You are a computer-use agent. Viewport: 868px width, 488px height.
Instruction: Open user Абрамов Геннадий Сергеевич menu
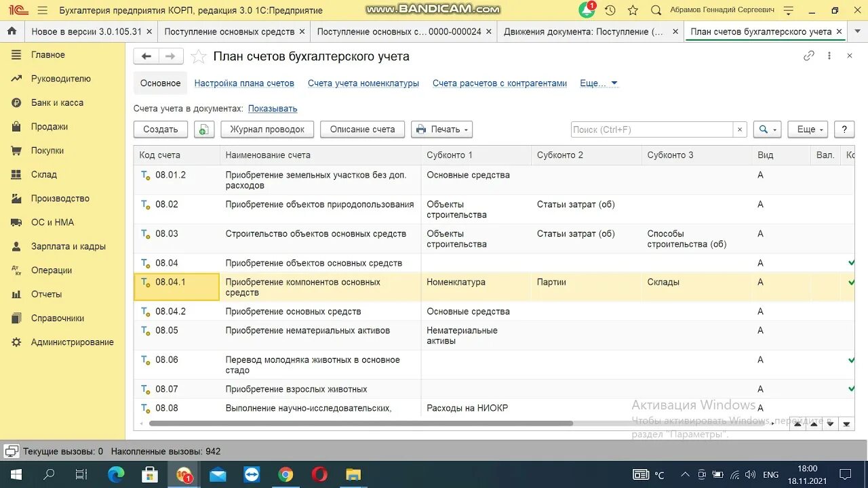(722, 10)
